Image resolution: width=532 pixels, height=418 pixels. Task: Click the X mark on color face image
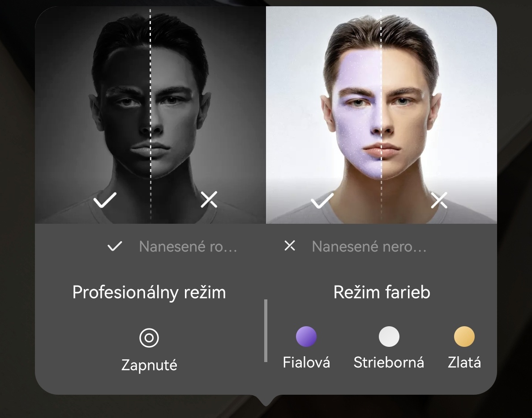click(x=439, y=200)
